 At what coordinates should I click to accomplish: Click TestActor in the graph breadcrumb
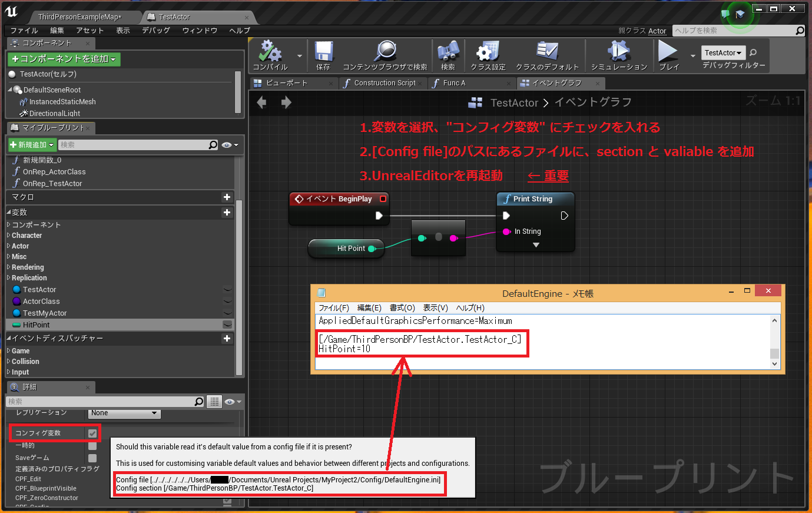coord(515,103)
